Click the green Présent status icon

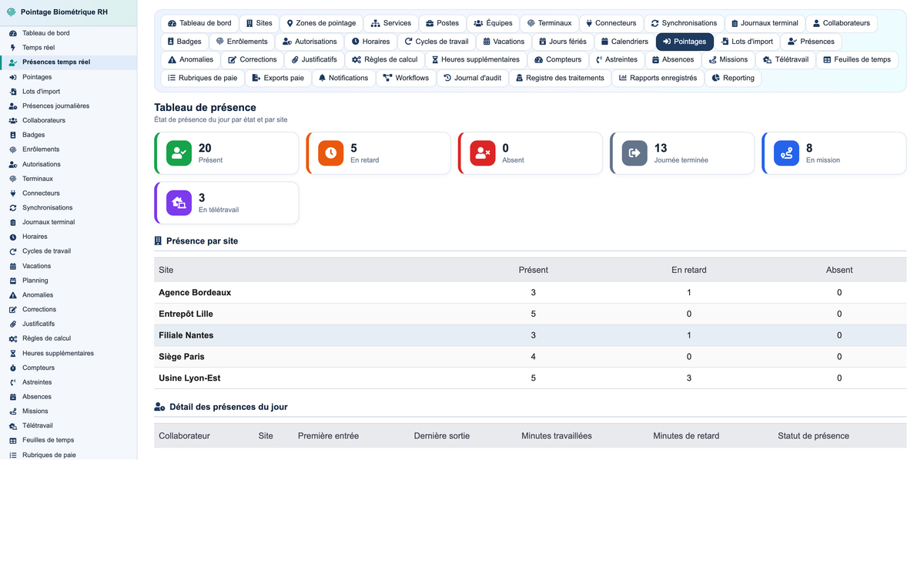click(179, 153)
